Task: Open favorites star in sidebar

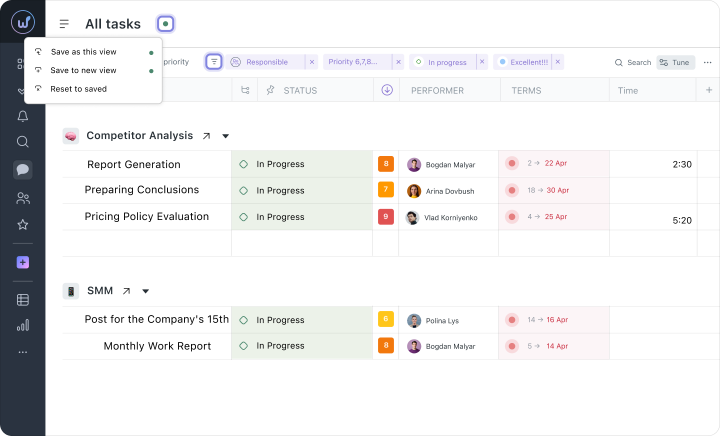Action: pyautogui.click(x=22, y=225)
